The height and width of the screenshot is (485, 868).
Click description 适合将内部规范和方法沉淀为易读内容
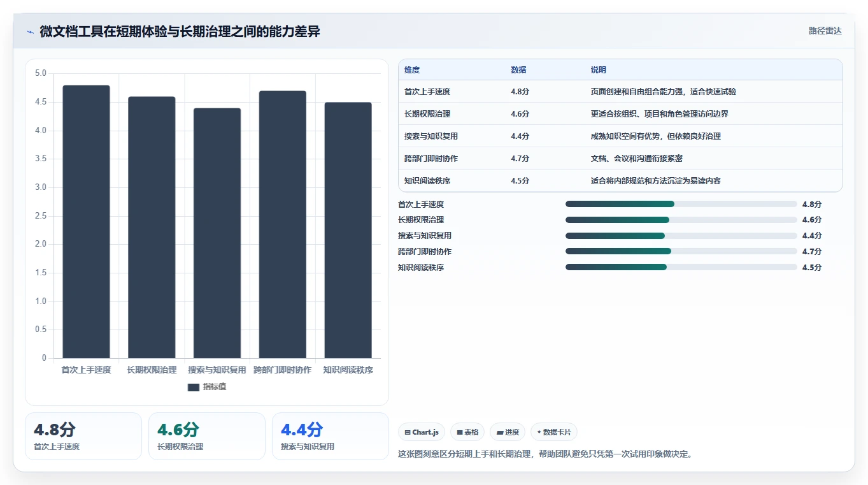tap(656, 181)
